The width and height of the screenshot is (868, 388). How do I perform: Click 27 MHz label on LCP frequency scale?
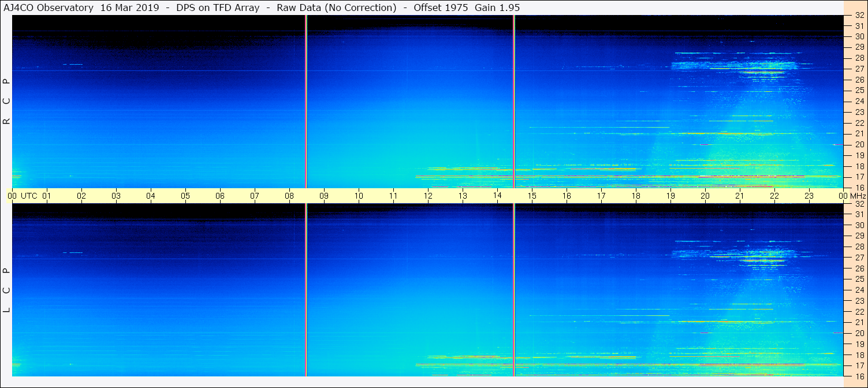[x=859, y=258]
